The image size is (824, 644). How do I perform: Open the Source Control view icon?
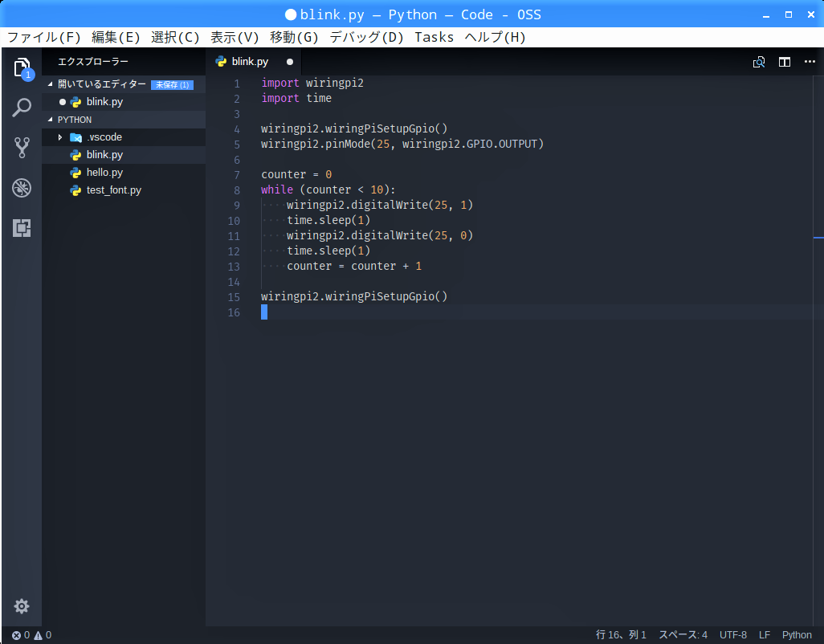22,147
